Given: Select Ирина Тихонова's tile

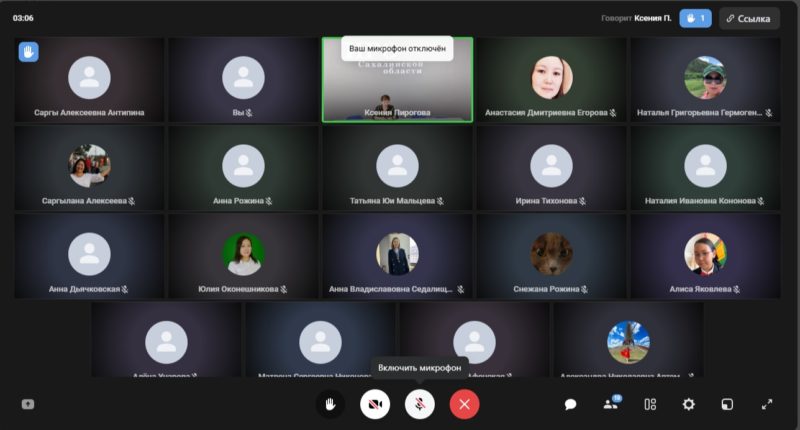Looking at the screenshot, I should [x=552, y=168].
